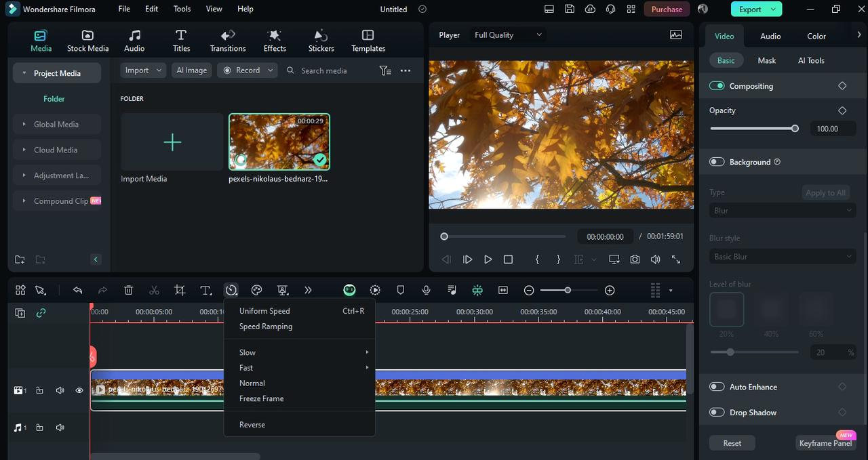This screenshot has height=460, width=868.
Task: Open the Color palette tool icon
Action: pos(256,290)
